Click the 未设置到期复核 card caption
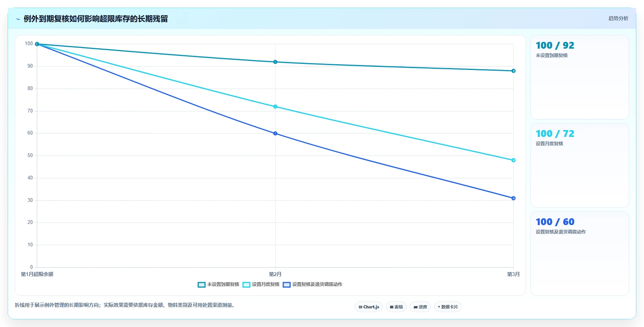The image size is (644, 327). [552, 56]
